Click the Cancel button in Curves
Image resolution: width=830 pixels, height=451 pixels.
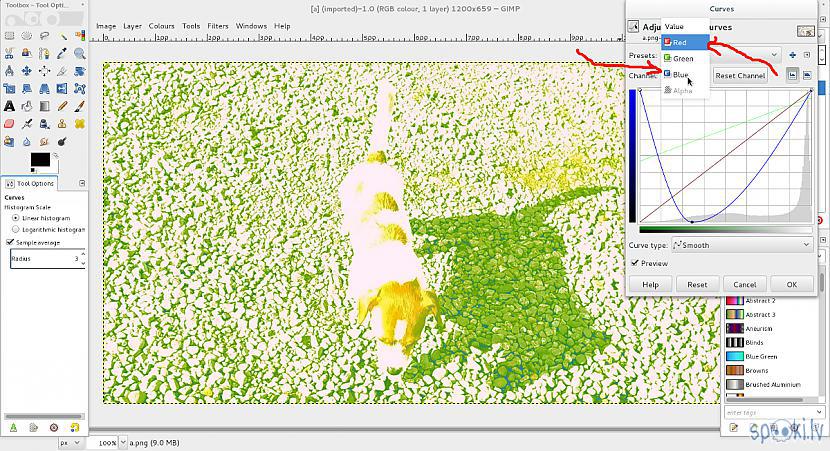[744, 284]
